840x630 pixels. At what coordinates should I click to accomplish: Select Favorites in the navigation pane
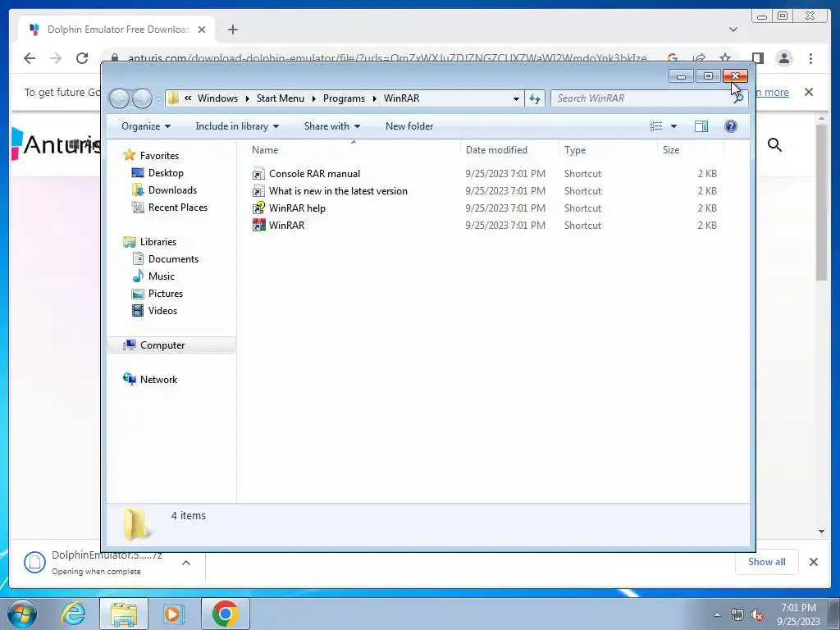coord(159,156)
